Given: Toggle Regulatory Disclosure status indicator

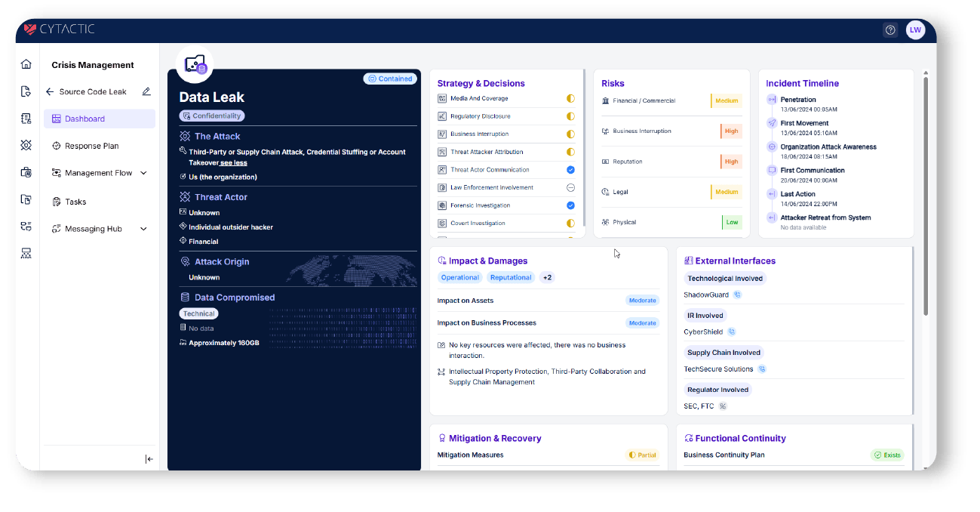Looking at the screenshot, I should pos(570,116).
